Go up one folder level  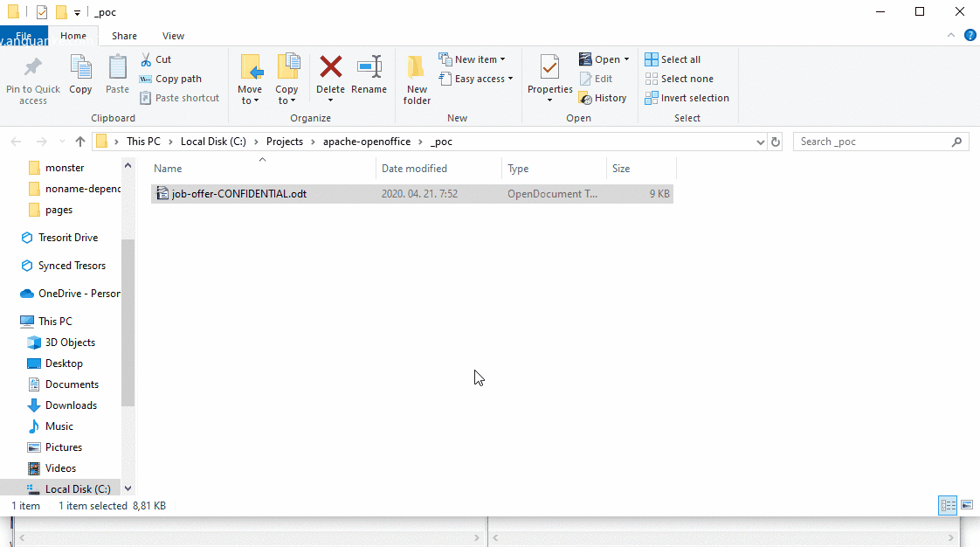tap(80, 142)
